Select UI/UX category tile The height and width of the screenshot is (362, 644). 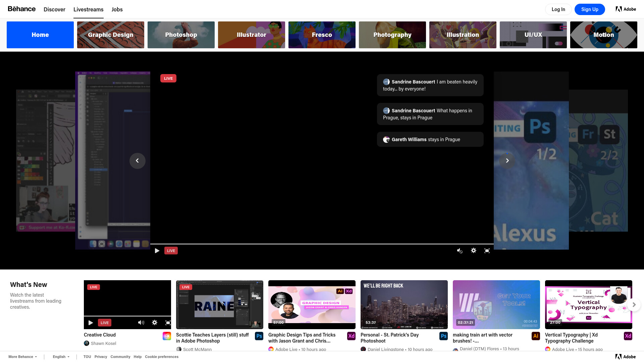533,35
